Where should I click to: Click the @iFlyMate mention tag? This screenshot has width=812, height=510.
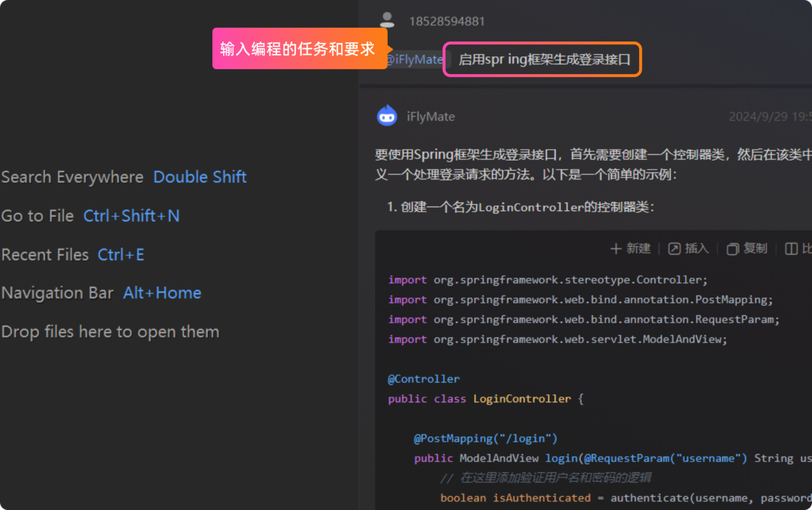point(415,60)
